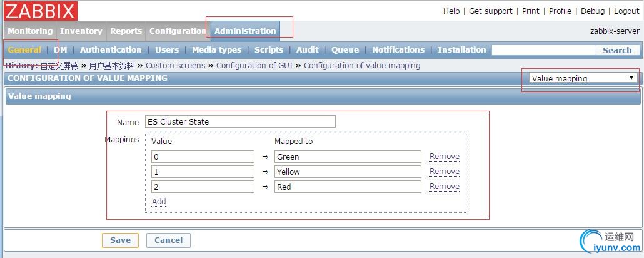Add a new mapping row
The height and width of the screenshot is (258, 644).
pyautogui.click(x=159, y=201)
